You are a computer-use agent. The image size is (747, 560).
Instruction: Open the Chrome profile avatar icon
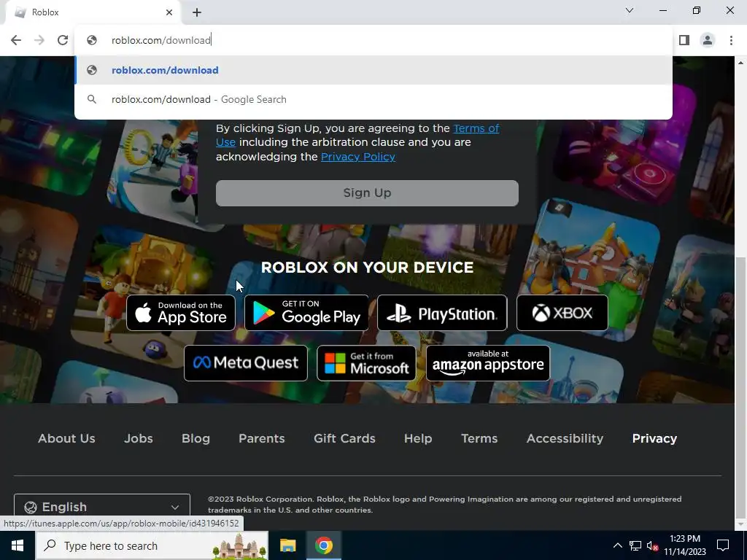point(708,40)
